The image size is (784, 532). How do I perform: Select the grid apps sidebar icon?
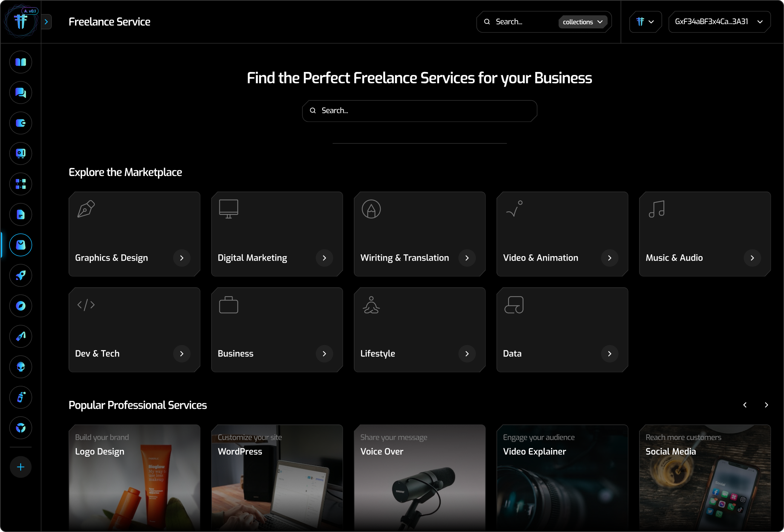click(21, 184)
